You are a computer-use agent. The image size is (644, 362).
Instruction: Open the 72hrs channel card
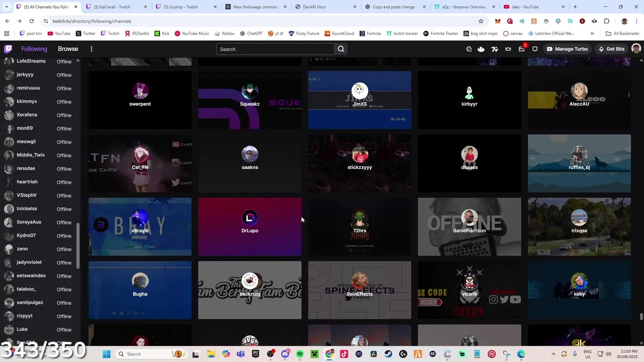pyautogui.click(x=360, y=227)
